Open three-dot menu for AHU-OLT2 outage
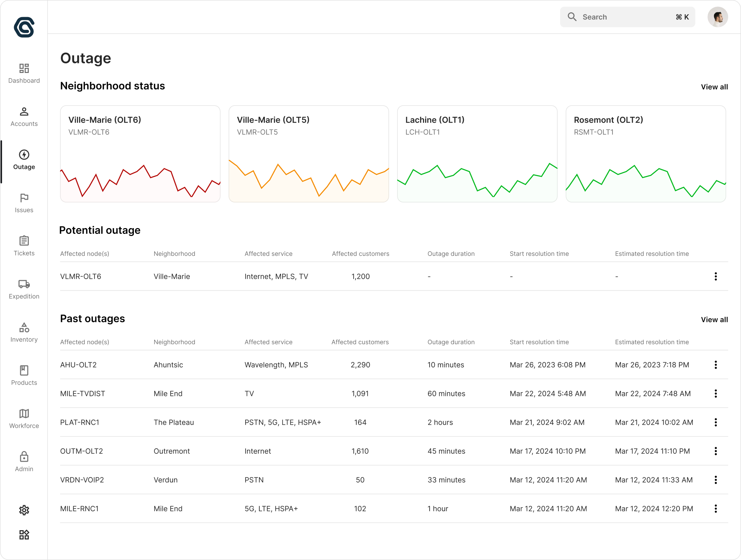The image size is (741, 560). coord(716,365)
